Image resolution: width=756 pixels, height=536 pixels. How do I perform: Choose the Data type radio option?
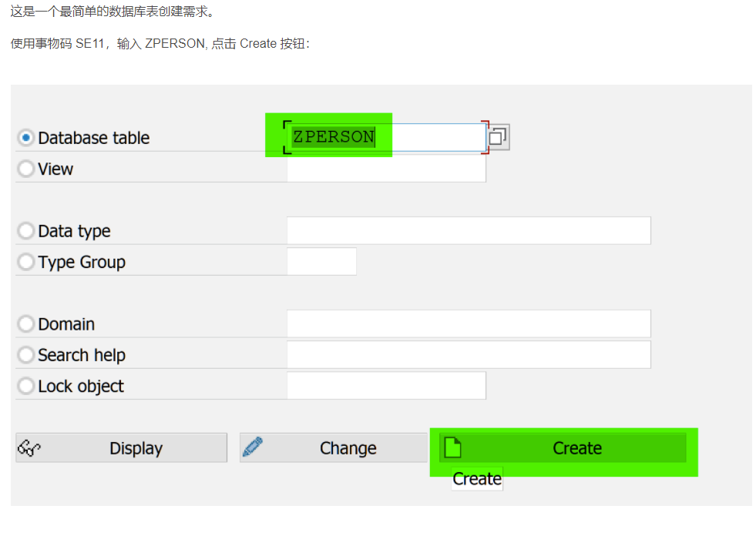click(x=26, y=231)
